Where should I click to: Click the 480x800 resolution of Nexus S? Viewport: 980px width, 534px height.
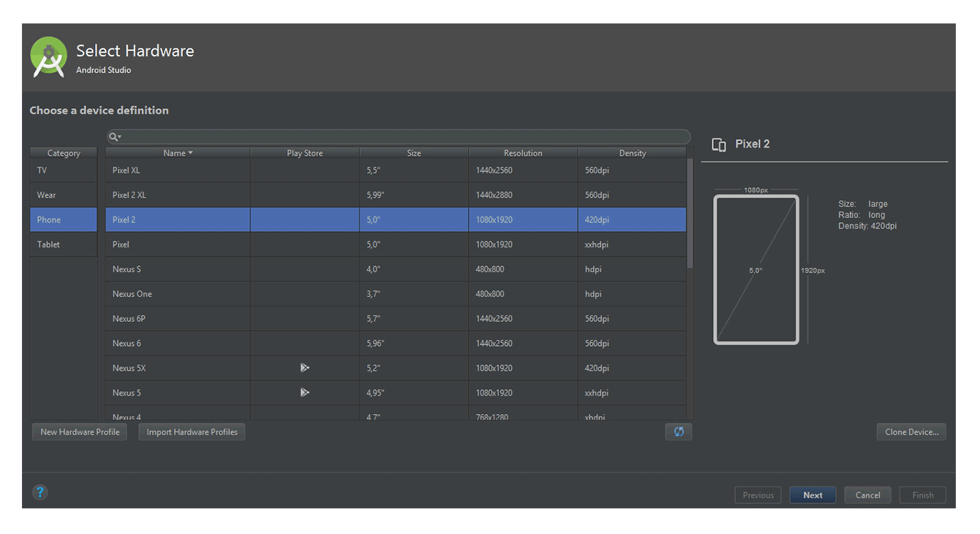(x=523, y=269)
